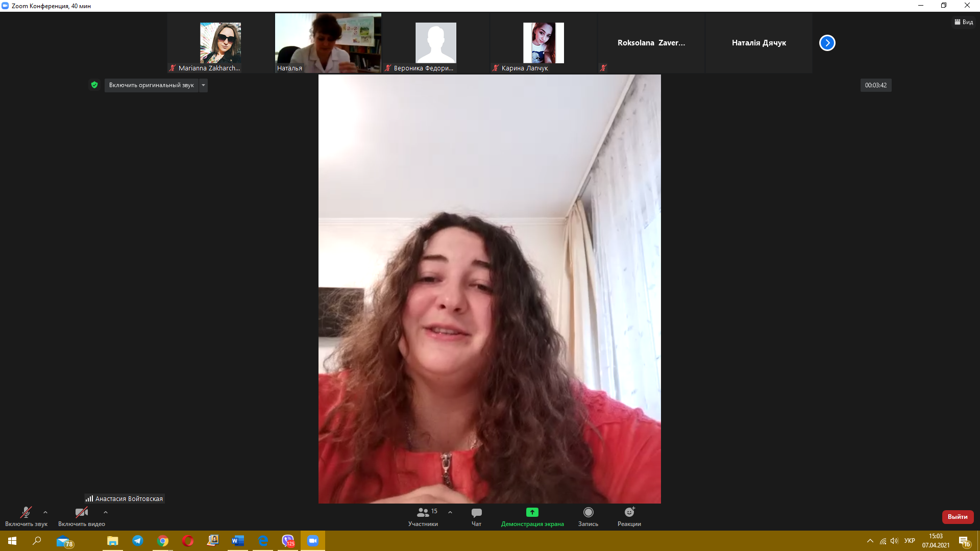Expand audio settings arrow beside microphone
This screenshot has height=551, width=980.
pyautogui.click(x=45, y=512)
